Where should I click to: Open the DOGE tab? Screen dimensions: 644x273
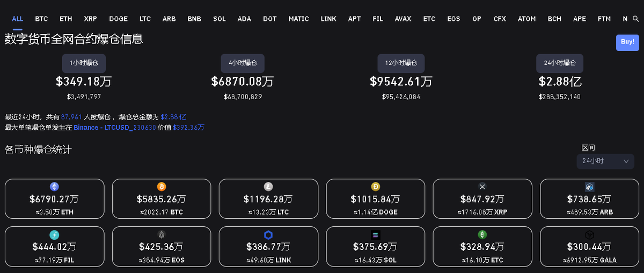tap(119, 19)
